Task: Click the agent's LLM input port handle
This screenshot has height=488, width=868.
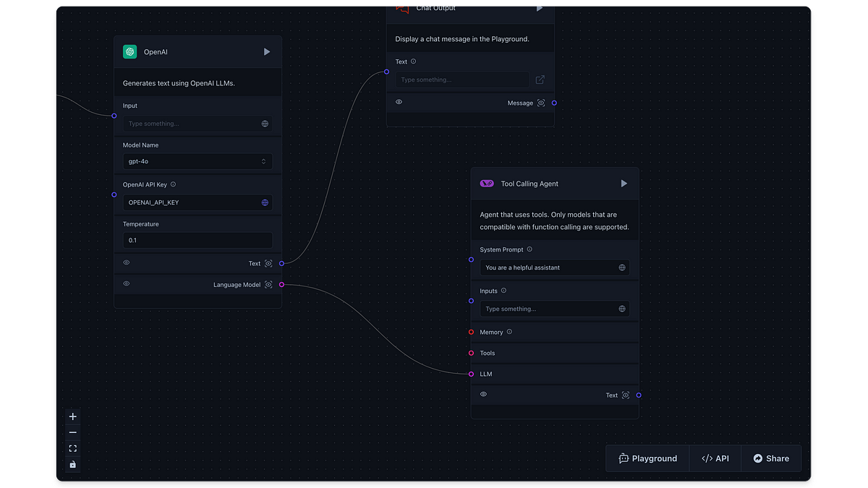Action: 471,374
